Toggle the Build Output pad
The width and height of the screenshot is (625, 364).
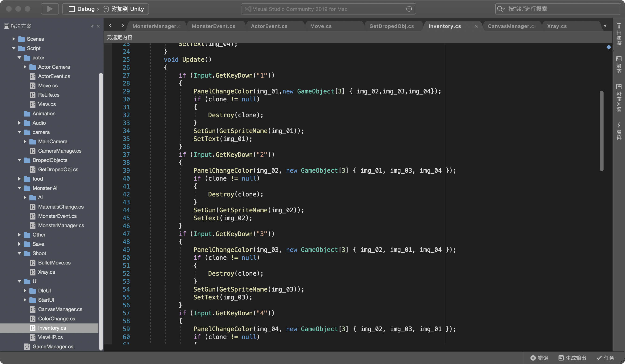point(572,358)
